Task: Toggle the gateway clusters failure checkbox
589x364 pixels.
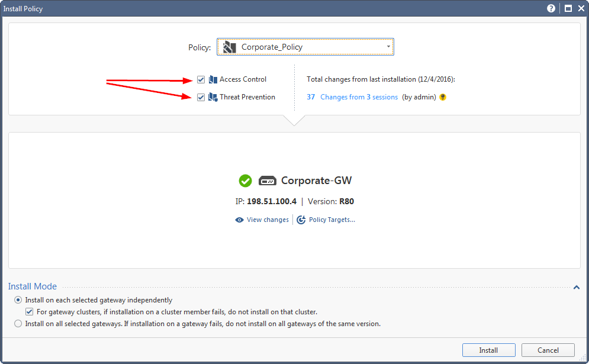Action: pyautogui.click(x=29, y=312)
